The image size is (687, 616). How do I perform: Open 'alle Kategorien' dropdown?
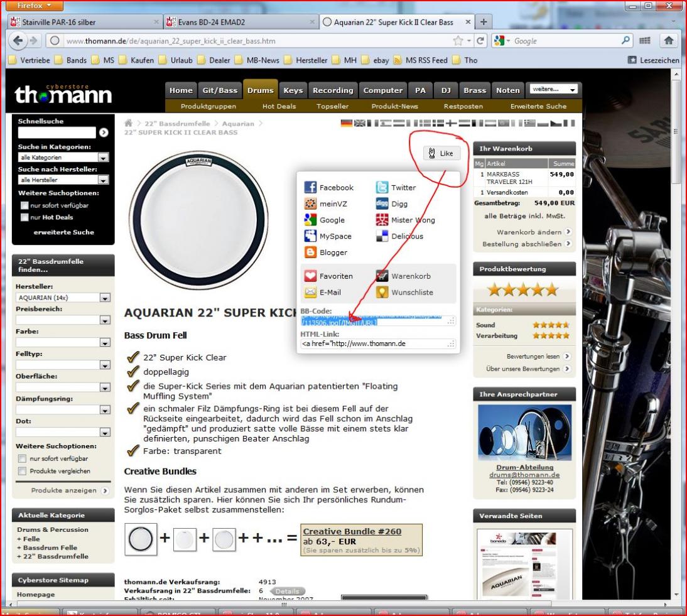(x=63, y=157)
